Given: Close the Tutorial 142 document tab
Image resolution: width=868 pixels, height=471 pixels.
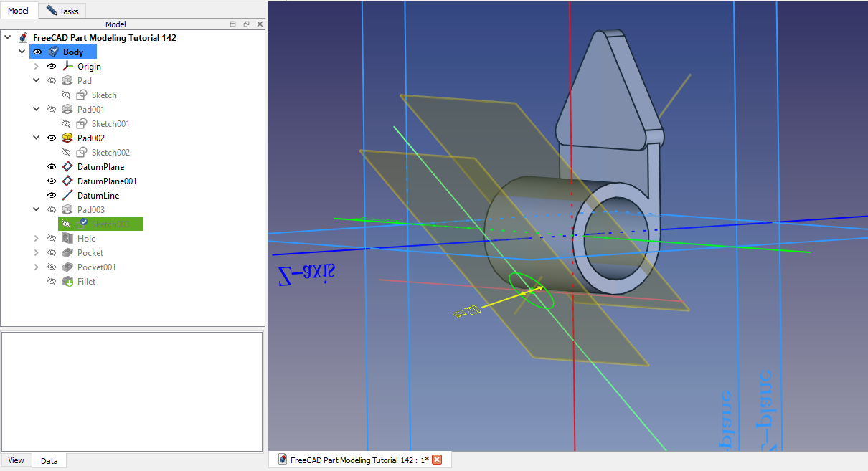Looking at the screenshot, I should tap(437, 460).
